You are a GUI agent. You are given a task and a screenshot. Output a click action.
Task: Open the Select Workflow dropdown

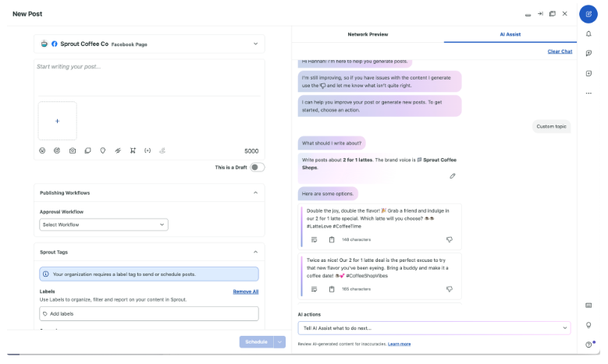[x=104, y=224]
